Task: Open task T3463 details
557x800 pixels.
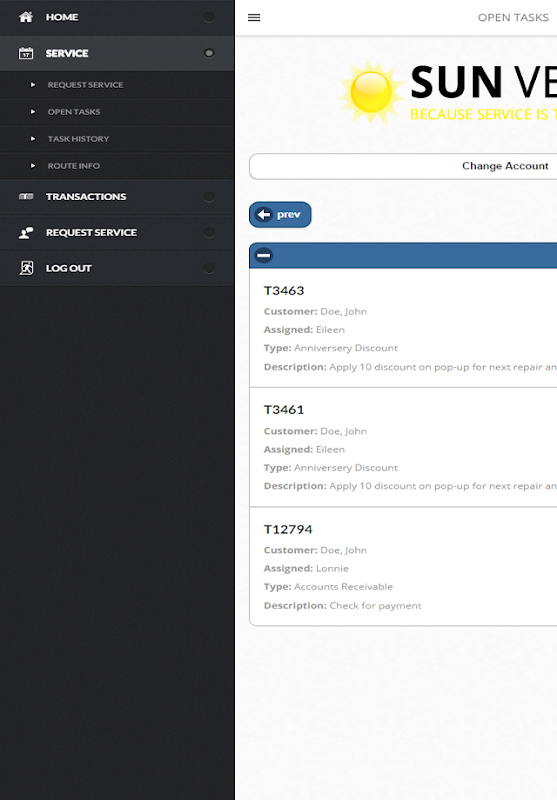Action: 403,328
